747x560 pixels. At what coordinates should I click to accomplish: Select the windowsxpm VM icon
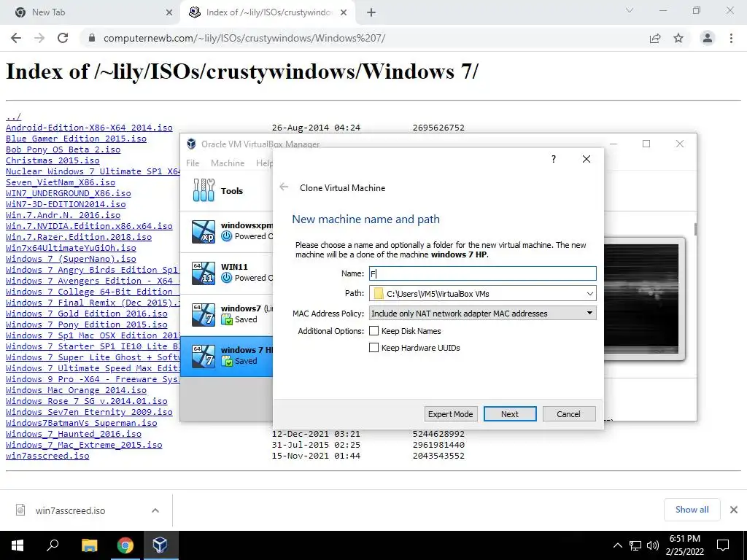(x=204, y=232)
